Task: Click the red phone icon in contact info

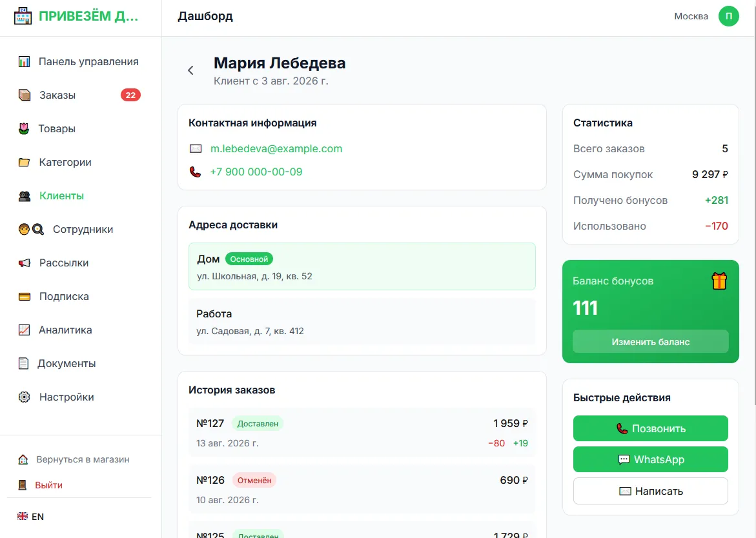Action: pos(195,172)
